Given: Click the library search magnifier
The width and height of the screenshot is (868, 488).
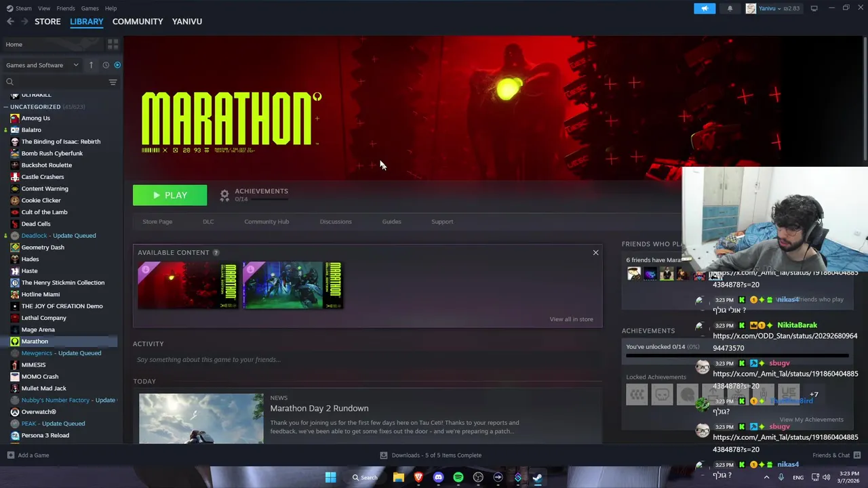Looking at the screenshot, I should 9,82.
